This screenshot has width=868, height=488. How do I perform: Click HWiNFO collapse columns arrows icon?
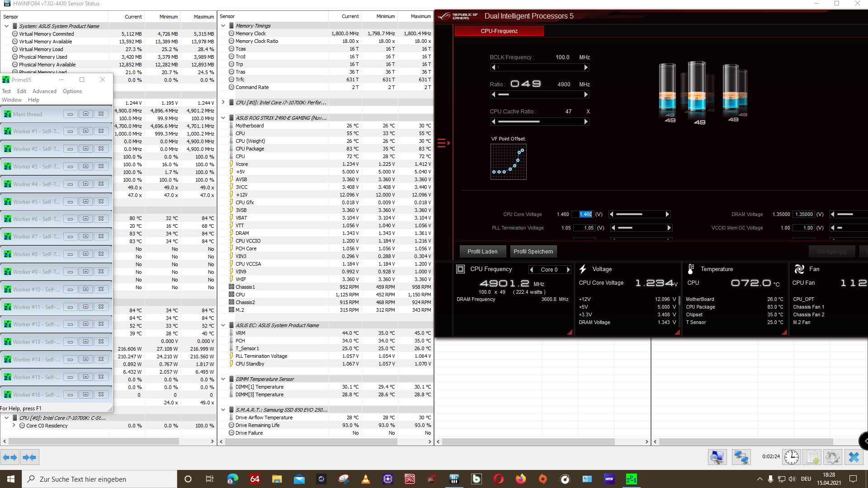29,457
